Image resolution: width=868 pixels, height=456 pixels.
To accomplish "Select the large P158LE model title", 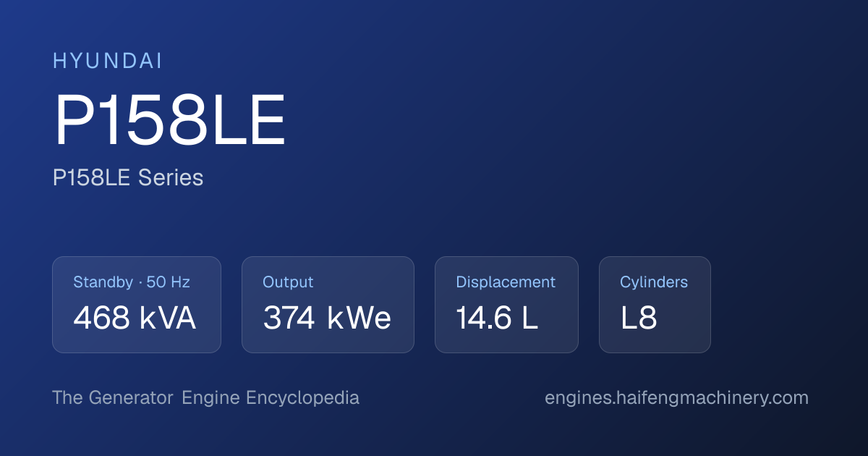I will pos(170,122).
